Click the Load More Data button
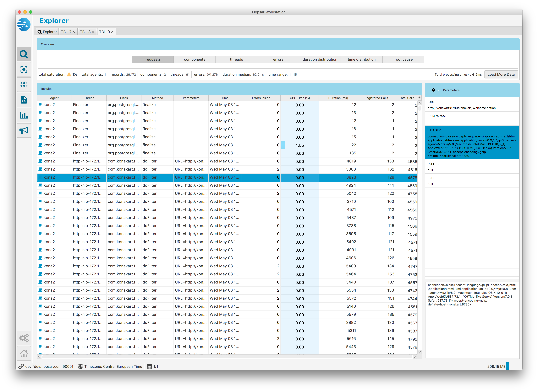This screenshot has height=392, width=538. (x=501, y=75)
